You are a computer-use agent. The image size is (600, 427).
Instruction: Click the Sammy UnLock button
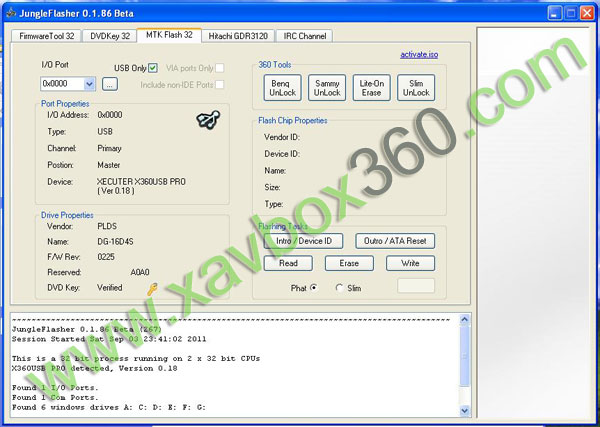[x=327, y=88]
